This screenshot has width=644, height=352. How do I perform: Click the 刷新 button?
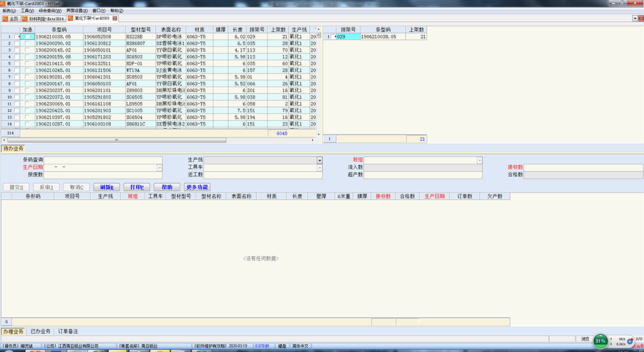click(106, 187)
